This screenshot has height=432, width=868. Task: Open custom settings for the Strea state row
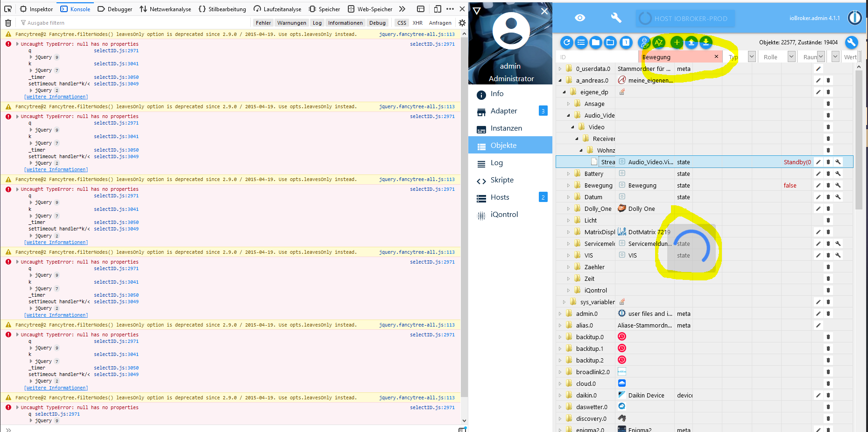click(x=838, y=162)
